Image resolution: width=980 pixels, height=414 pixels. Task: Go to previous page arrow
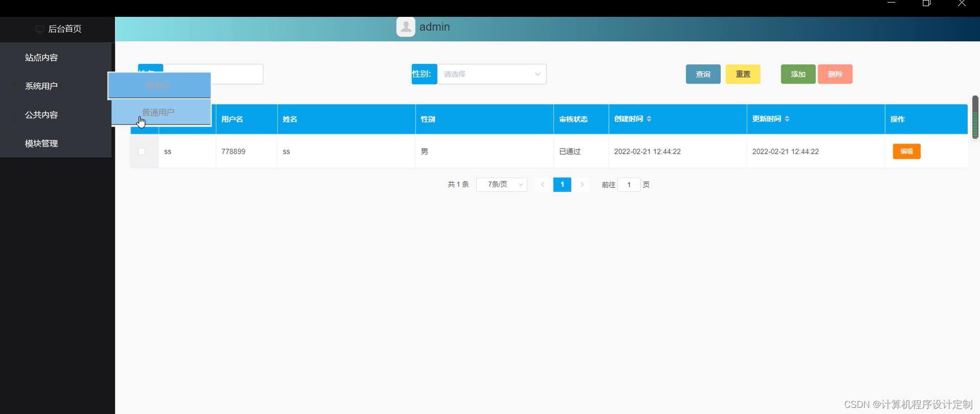(543, 184)
